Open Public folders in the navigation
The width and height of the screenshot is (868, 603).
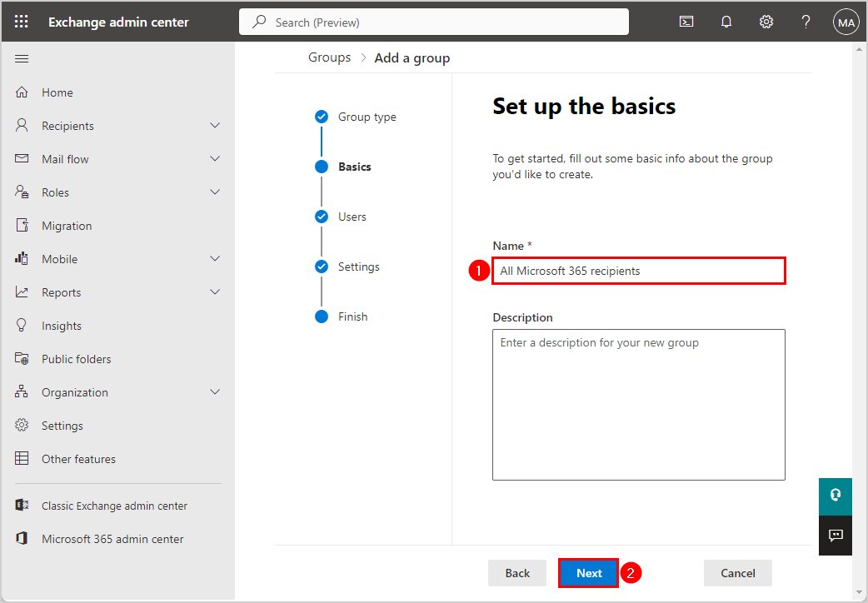[77, 359]
